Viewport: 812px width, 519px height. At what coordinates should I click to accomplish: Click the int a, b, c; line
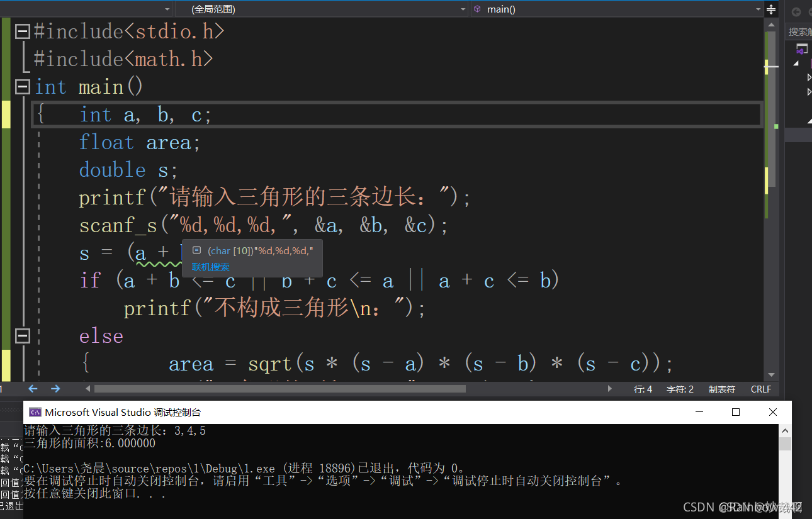[145, 114]
